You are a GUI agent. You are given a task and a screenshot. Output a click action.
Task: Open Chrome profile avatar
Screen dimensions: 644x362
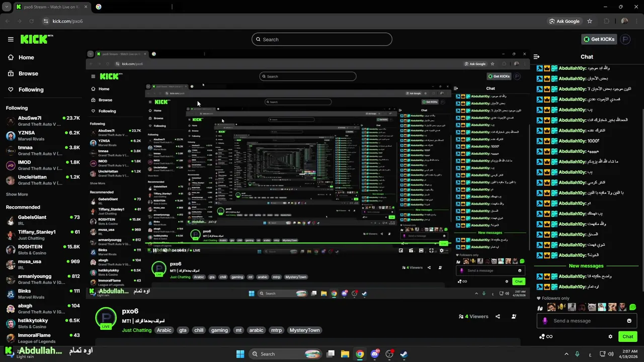(624, 21)
